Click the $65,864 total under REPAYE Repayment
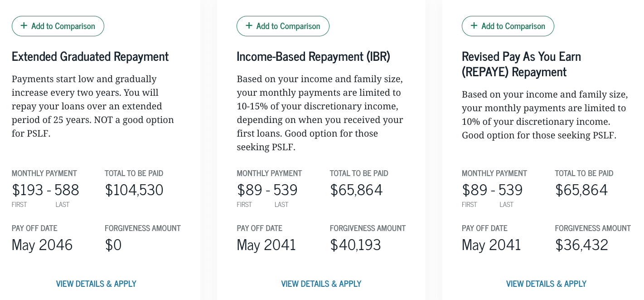The width and height of the screenshot is (644, 300). [x=581, y=190]
